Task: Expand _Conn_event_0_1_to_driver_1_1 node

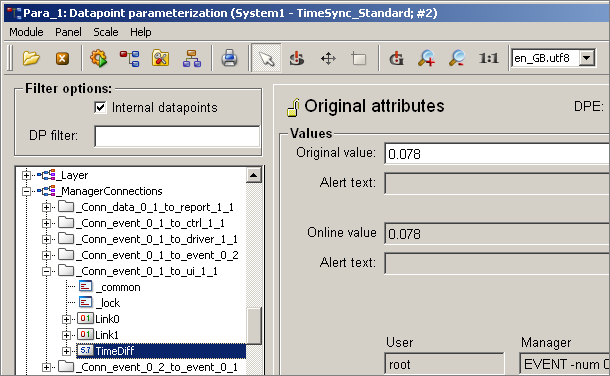Action: [x=46, y=239]
